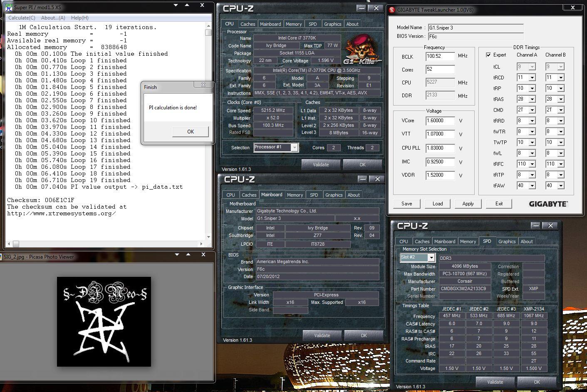Open the Channel B tRFC dropdown
The width and height of the screenshot is (587, 392).
[x=561, y=164]
